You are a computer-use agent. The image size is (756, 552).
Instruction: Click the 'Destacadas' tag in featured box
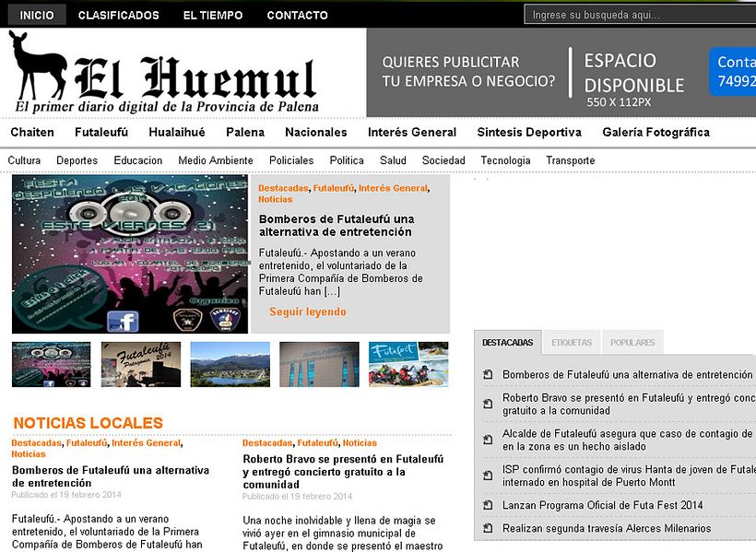(284, 188)
